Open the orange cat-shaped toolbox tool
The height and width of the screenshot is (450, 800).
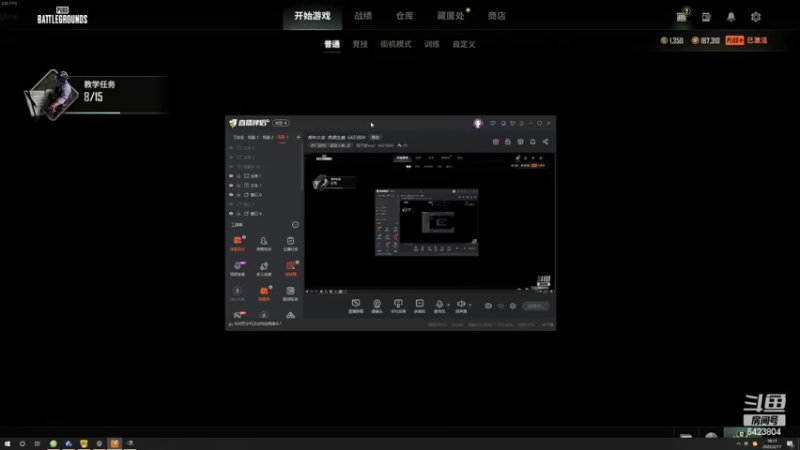264,293
